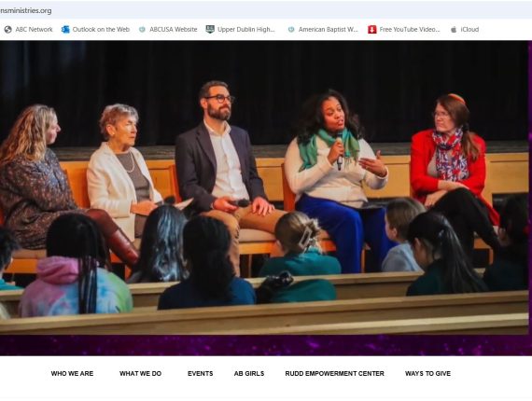Go to the EVENTS page
Screen dimensions: 532x401
pos(200,374)
